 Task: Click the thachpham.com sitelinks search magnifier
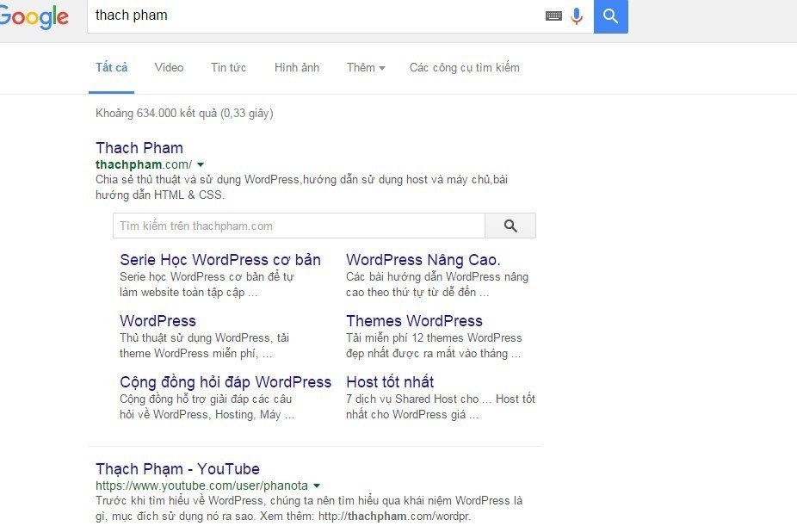point(510,226)
